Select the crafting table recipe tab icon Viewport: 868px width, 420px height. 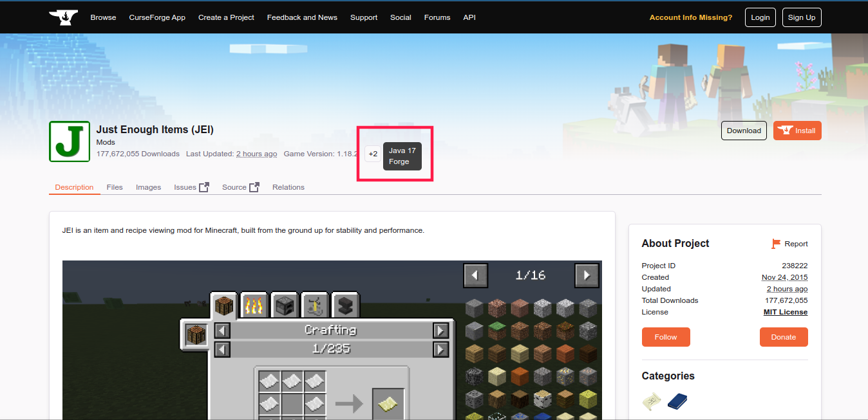click(x=224, y=304)
